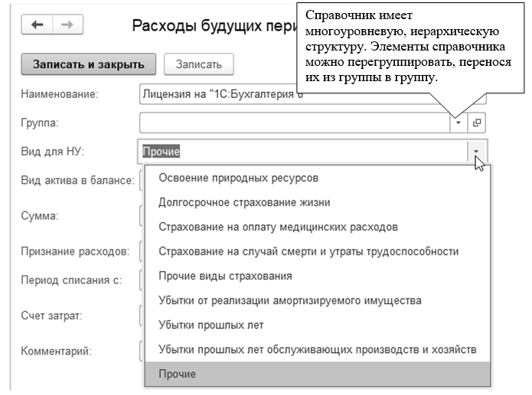The height and width of the screenshot is (395, 532).
Task: Select Убытки прошлых лет обслуживающих производств
Action: coord(317,349)
